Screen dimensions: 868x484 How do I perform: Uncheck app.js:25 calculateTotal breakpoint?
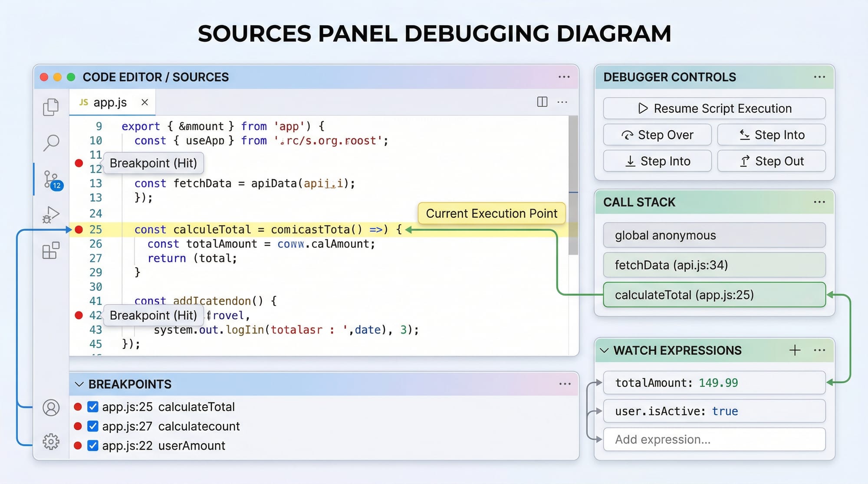92,407
